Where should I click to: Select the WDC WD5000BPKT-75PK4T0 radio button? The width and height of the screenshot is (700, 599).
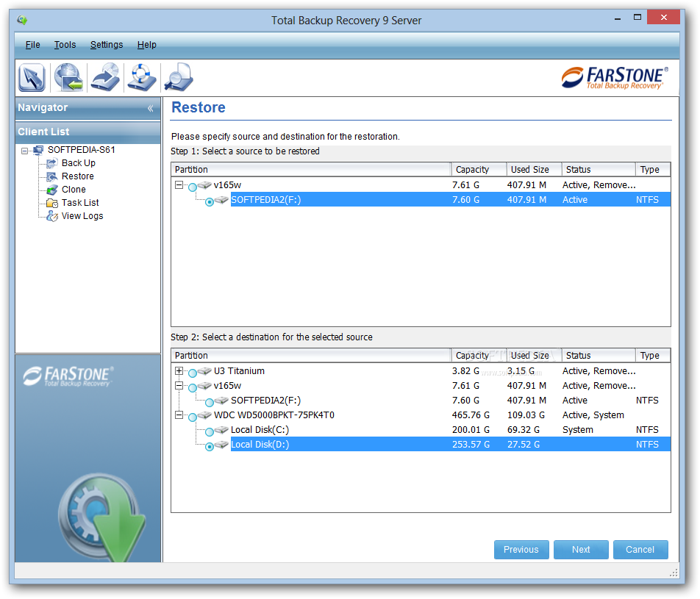[x=193, y=417]
